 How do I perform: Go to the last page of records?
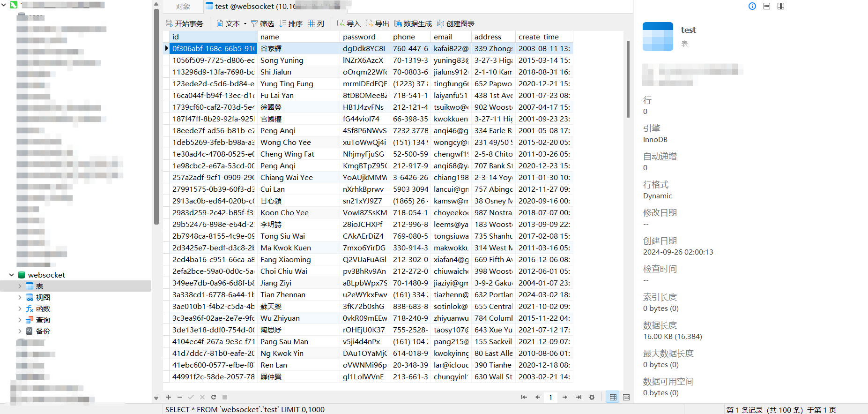579,397
